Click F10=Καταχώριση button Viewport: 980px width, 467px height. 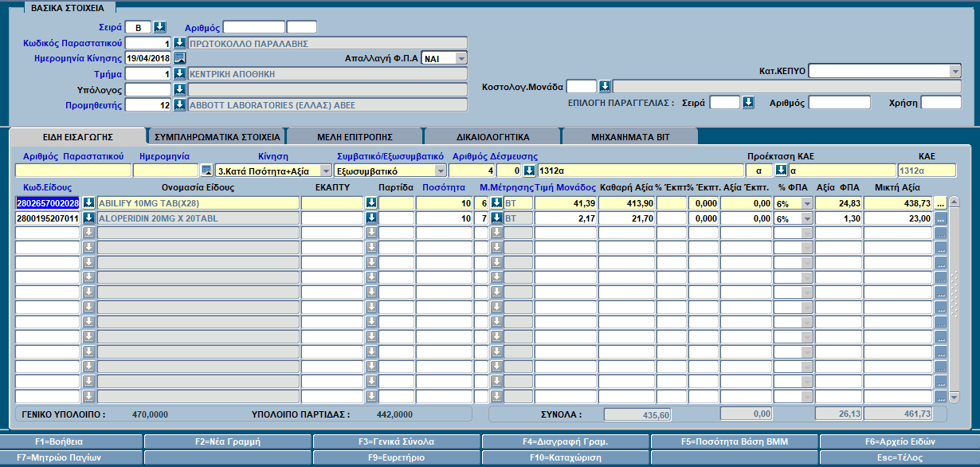point(566,457)
